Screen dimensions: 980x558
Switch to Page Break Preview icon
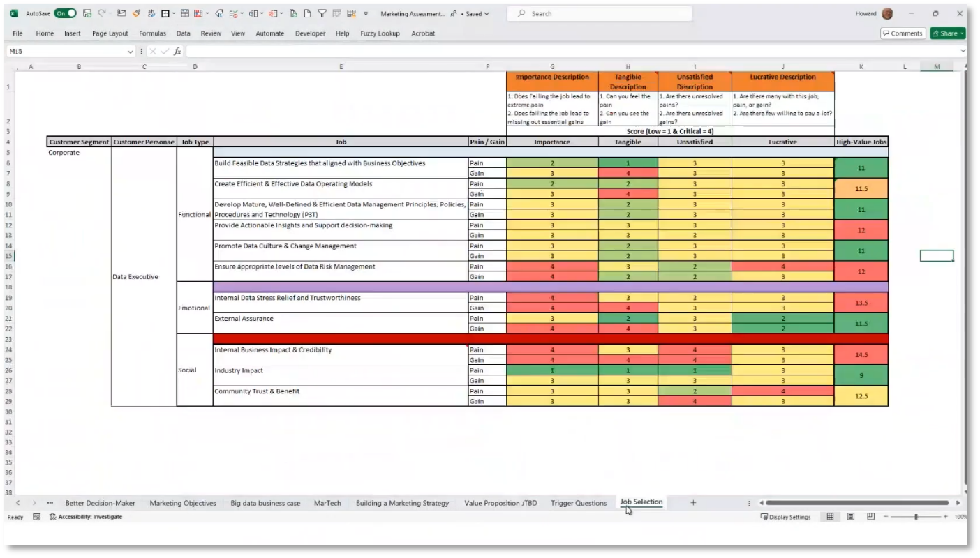click(x=870, y=517)
